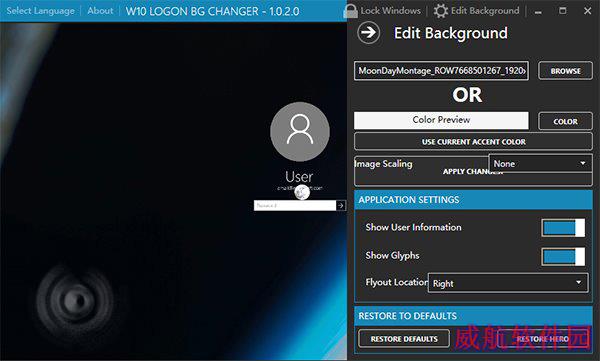Open the Flyout Location dropdown
The image size is (600, 361).
(508, 283)
